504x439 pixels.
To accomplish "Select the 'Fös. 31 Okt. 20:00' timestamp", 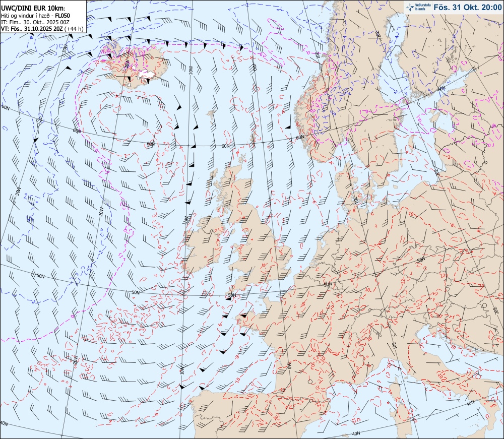I will (x=467, y=7).
